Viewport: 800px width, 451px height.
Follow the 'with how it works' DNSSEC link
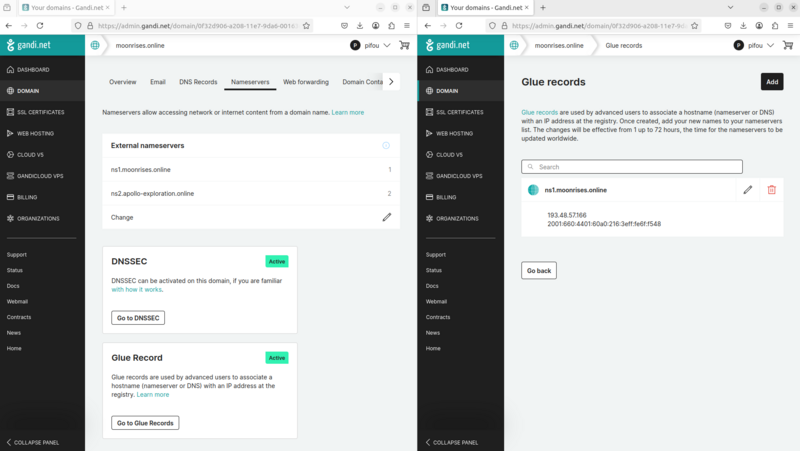pos(136,290)
